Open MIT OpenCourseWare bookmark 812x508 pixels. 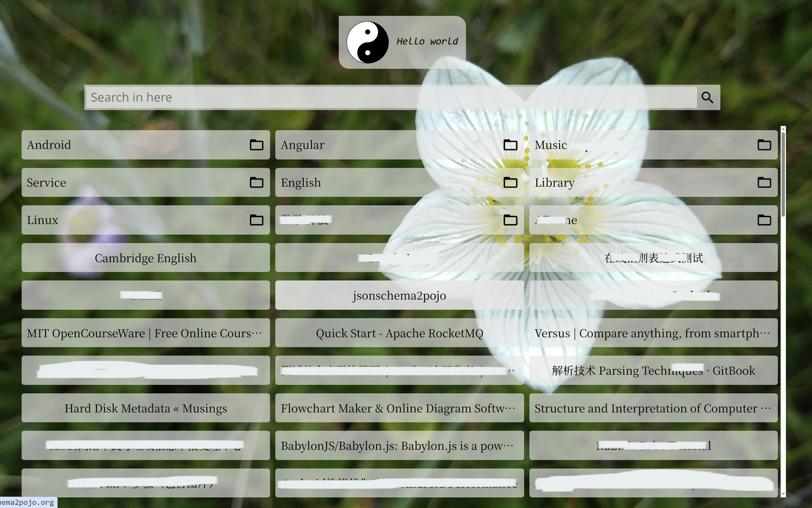coord(146,333)
